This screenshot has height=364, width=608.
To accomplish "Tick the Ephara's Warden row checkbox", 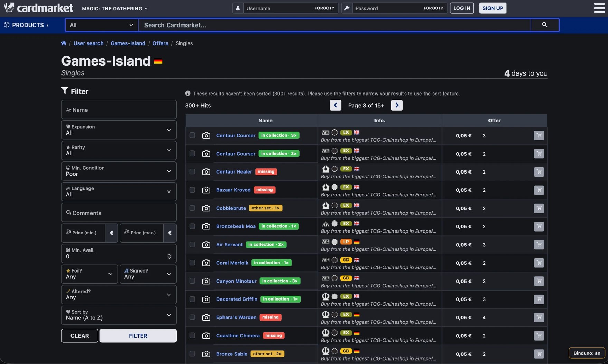I will (x=192, y=317).
